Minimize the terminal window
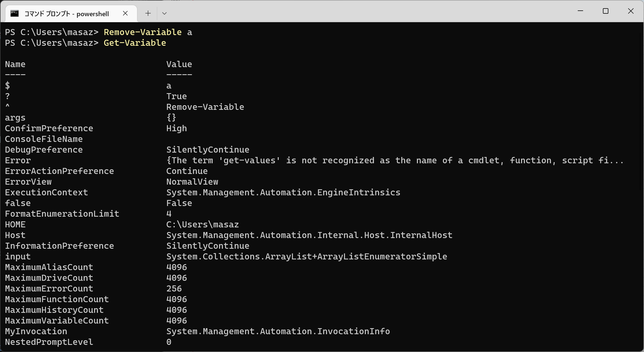This screenshot has height=352, width=644. click(x=580, y=11)
